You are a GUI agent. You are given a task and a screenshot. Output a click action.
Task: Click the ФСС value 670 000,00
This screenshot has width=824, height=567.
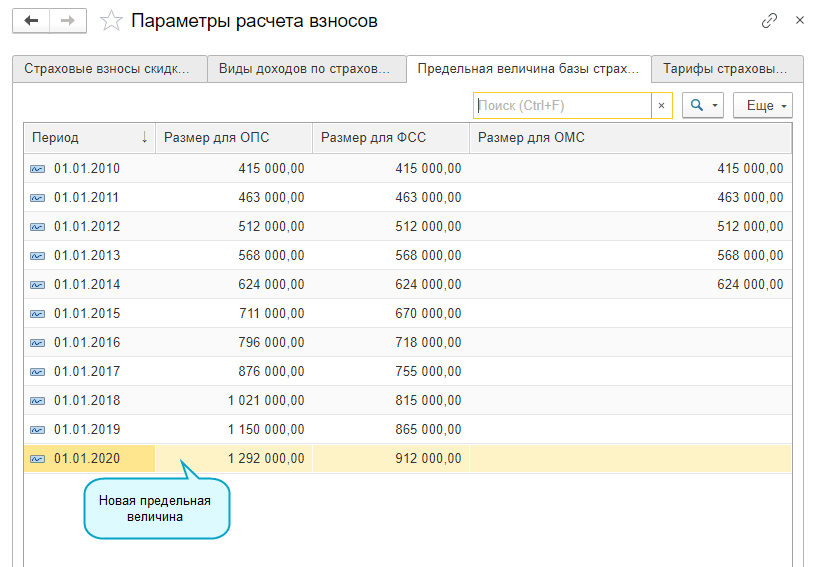pos(428,314)
